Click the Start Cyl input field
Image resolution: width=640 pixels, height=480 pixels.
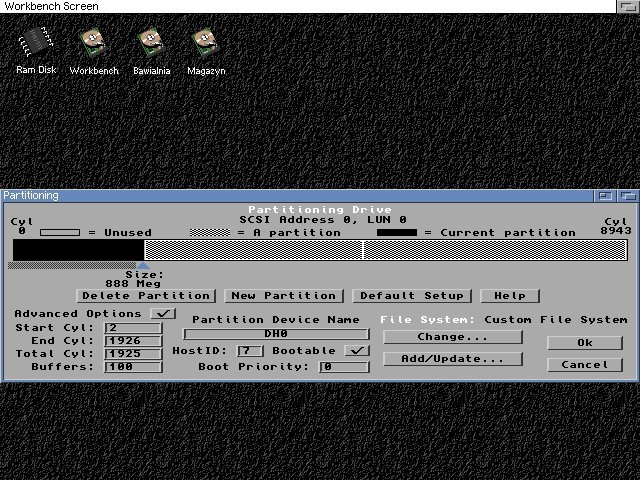click(x=133, y=328)
